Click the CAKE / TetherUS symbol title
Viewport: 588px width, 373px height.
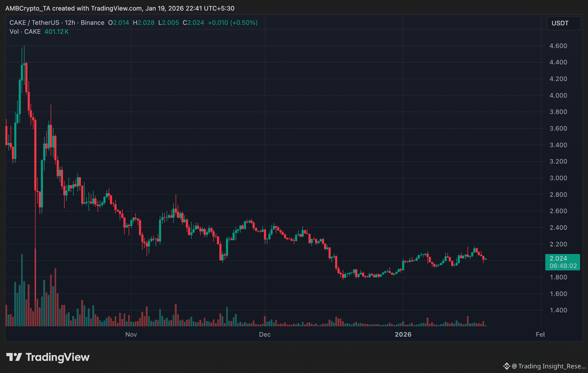34,23
